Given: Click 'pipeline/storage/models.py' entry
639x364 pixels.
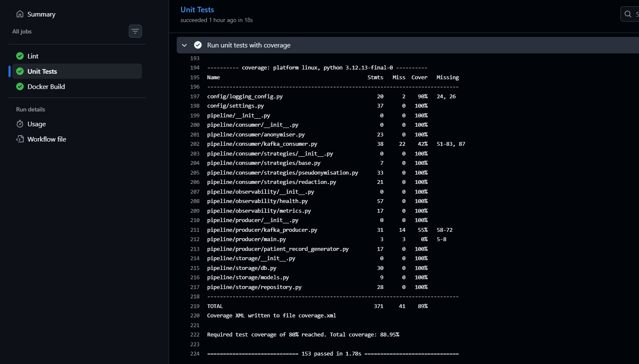Looking at the screenshot, I should [x=248, y=278].
